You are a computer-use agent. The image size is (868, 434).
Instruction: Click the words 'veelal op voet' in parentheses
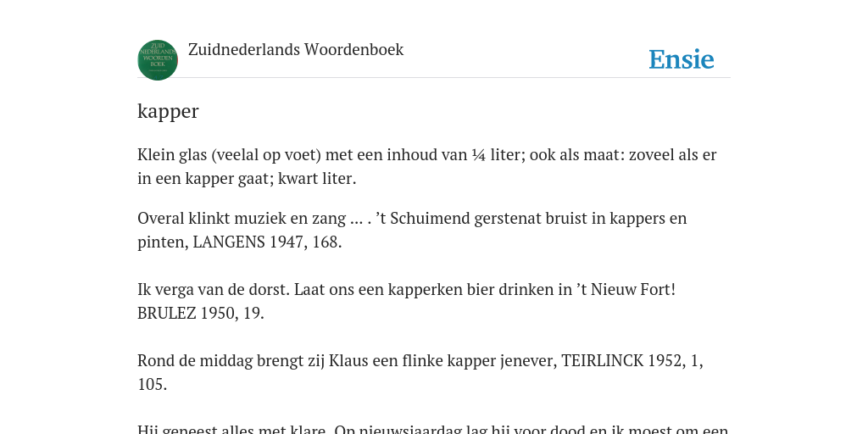(x=266, y=155)
